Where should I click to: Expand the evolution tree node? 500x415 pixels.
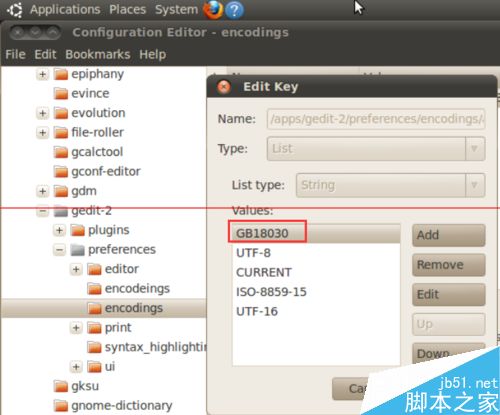42,113
